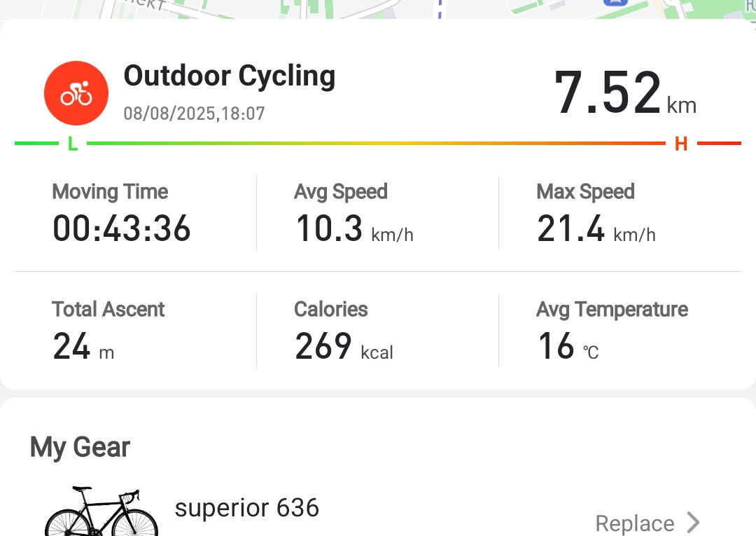Image resolution: width=756 pixels, height=536 pixels.
Task: Tap the Total Ascent 24 m stat
Action: (x=108, y=331)
